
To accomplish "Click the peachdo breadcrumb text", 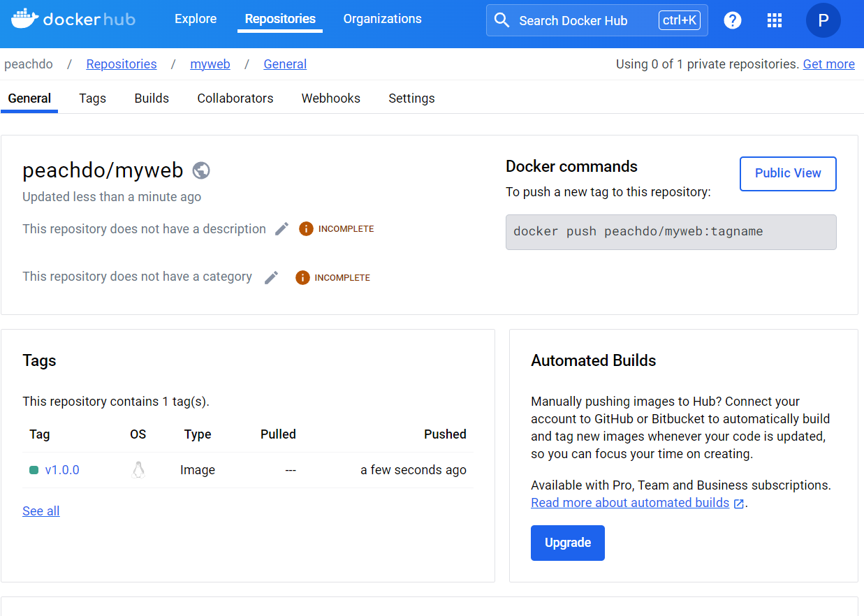I will (29, 64).
